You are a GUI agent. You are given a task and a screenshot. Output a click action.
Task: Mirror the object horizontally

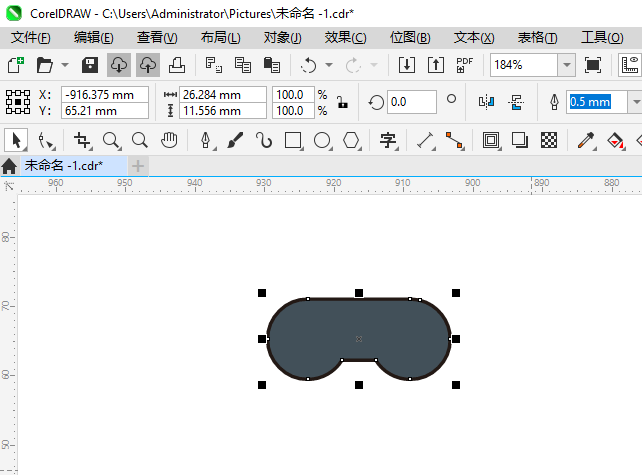[x=486, y=102]
